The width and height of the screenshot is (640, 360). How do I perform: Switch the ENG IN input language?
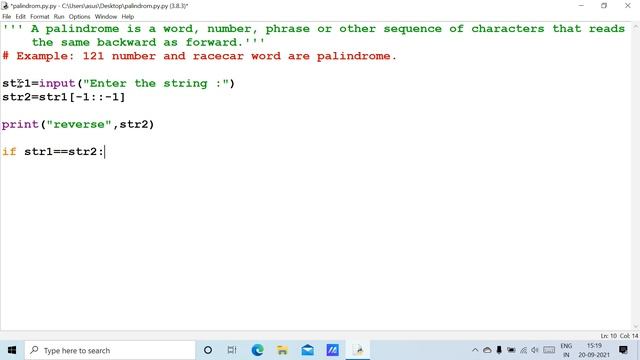566,350
